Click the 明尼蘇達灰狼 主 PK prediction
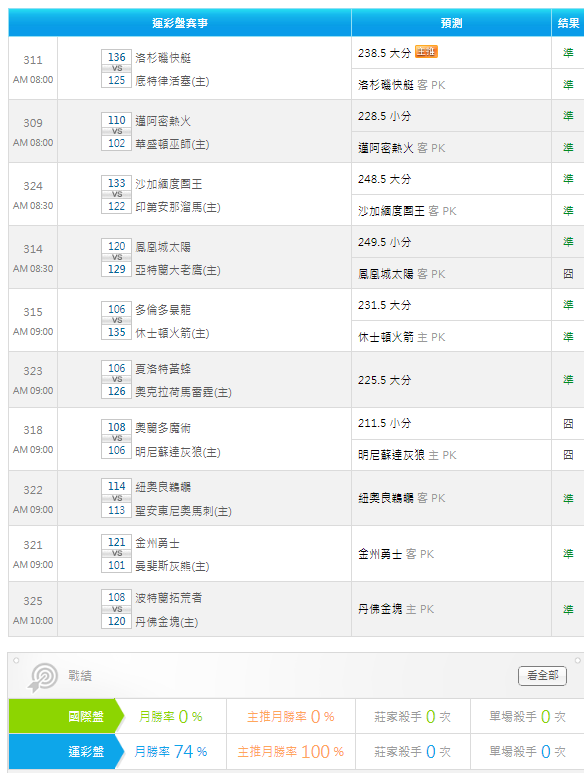The image size is (584, 773). coord(407,455)
